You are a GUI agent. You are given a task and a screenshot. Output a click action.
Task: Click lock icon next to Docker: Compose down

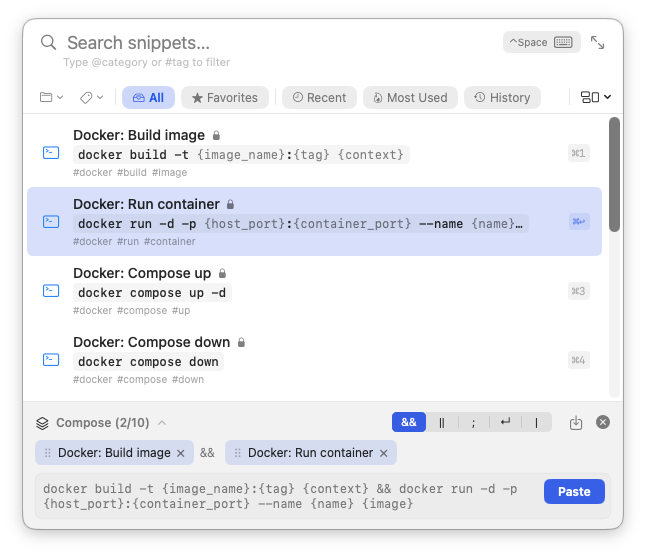click(x=241, y=342)
